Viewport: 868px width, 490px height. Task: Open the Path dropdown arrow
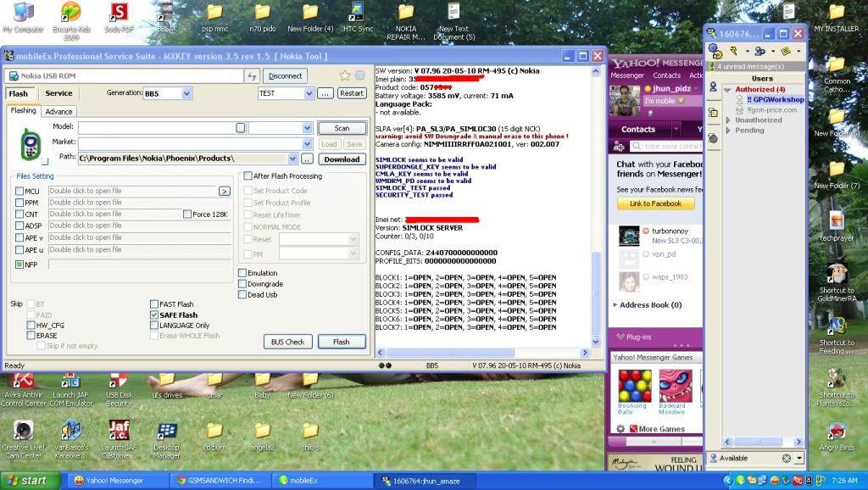(x=292, y=159)
